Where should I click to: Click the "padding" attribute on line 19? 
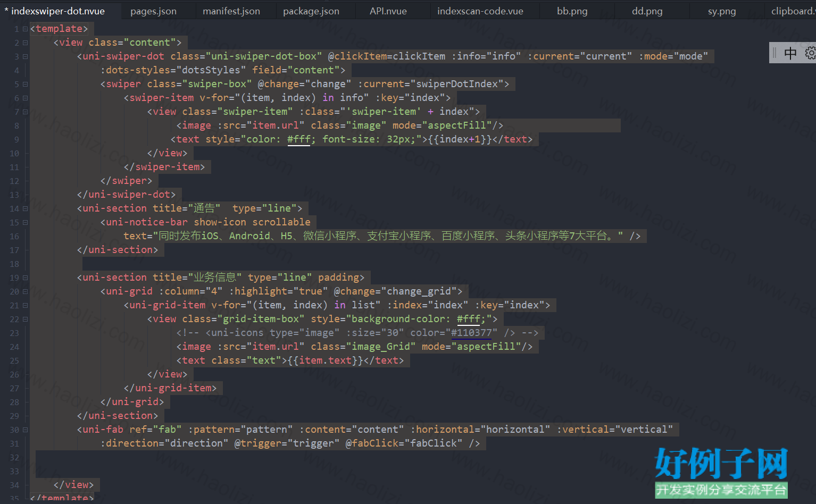(x=338, y=278)
